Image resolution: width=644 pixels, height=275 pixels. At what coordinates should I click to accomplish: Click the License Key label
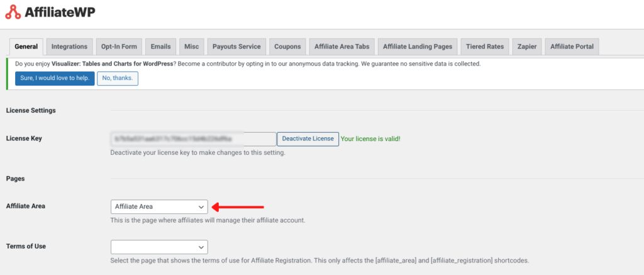(x=24, y=138)
